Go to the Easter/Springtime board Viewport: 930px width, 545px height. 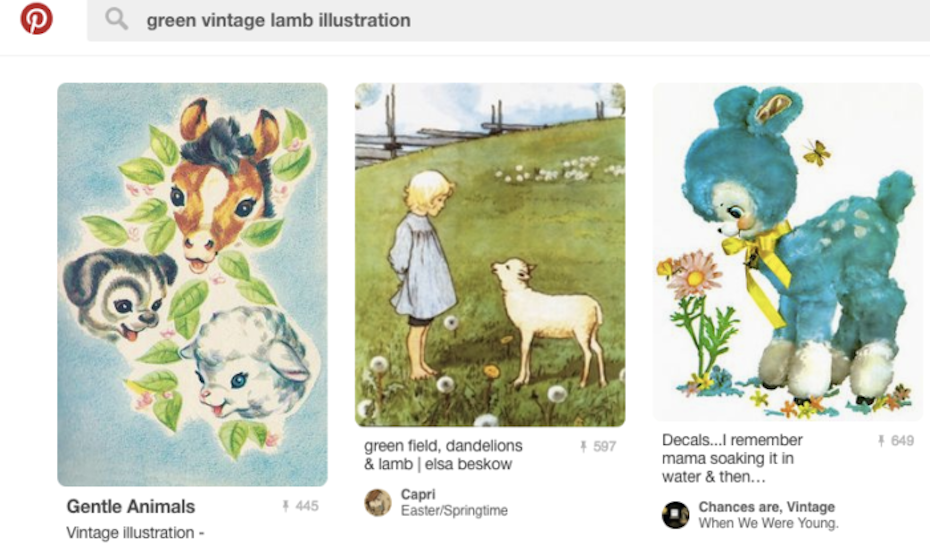454,511
